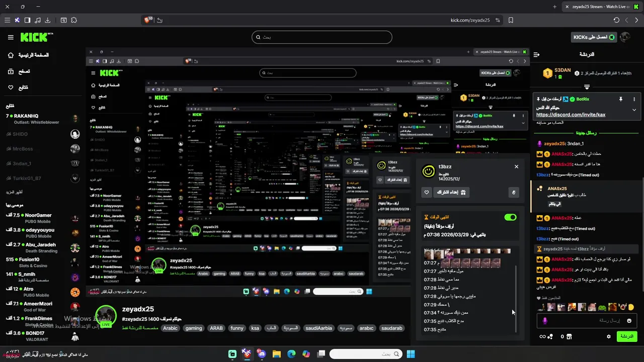Click the Kick search field
This screenshot has width=644, height=362.
coord(322,37)
